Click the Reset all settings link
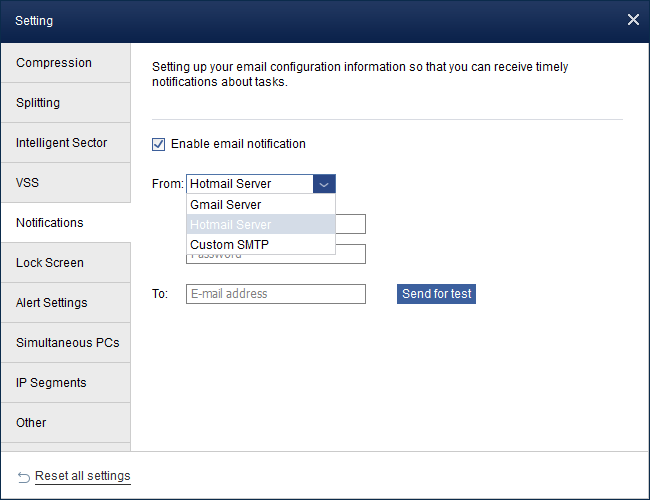This screenshot has width=650, height=500. (82, 476)
